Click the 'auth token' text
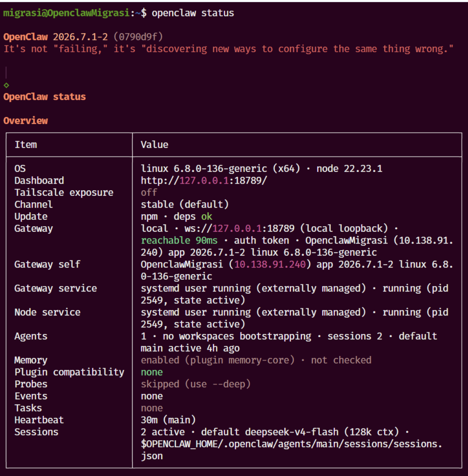Image resolution: width=468 pixels, height=476 pixels. click(x=261, y=241)
